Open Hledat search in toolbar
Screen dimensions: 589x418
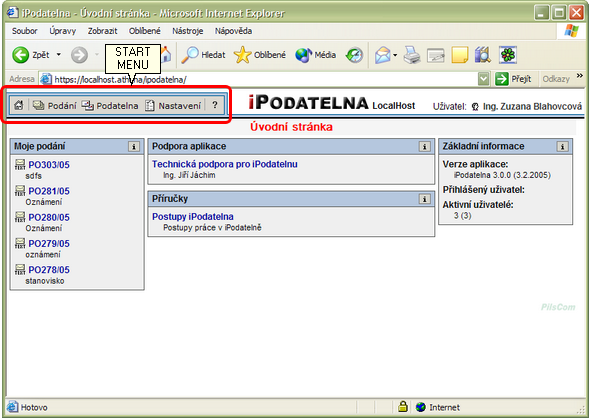click(203, 55)
